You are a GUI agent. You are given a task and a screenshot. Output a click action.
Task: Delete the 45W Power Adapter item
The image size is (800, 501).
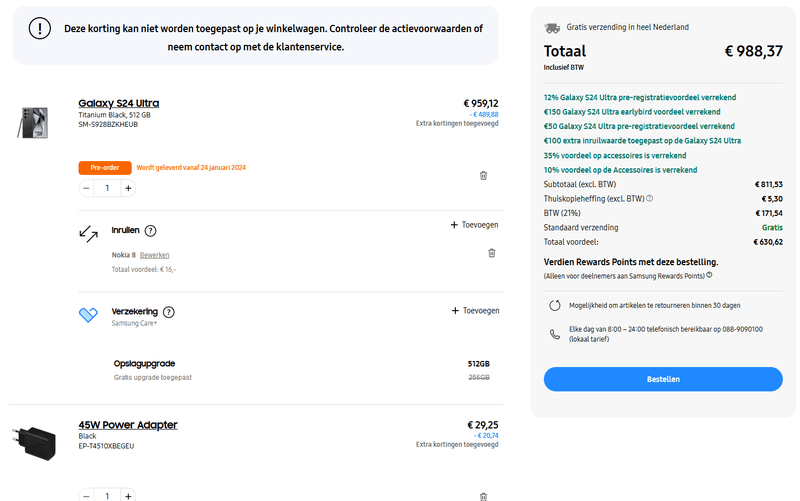click(x=483, y=496)
